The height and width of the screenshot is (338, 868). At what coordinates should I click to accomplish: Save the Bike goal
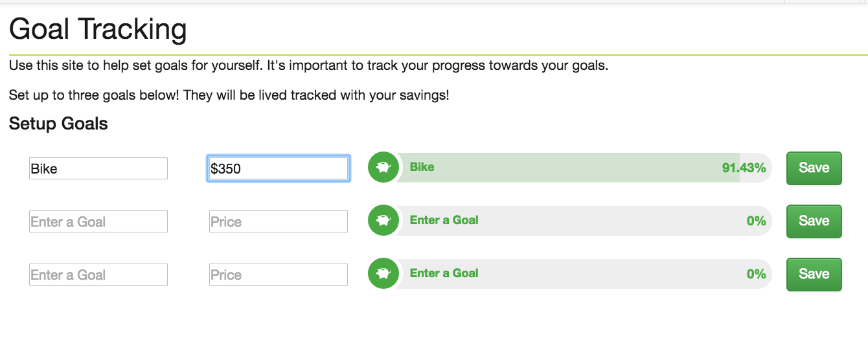[x=814, y=168]
